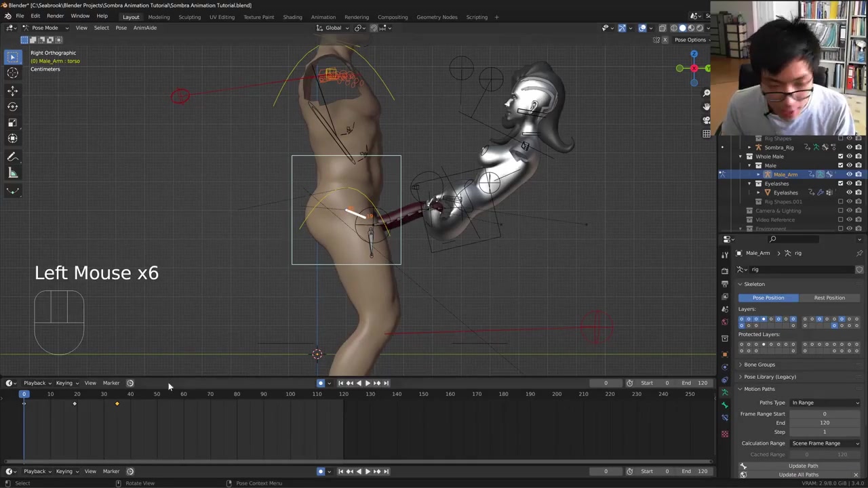The width and height of the screenshot is (868, 488).
Task: Expand the Bone Groups panel
Action: coord(759,365)
